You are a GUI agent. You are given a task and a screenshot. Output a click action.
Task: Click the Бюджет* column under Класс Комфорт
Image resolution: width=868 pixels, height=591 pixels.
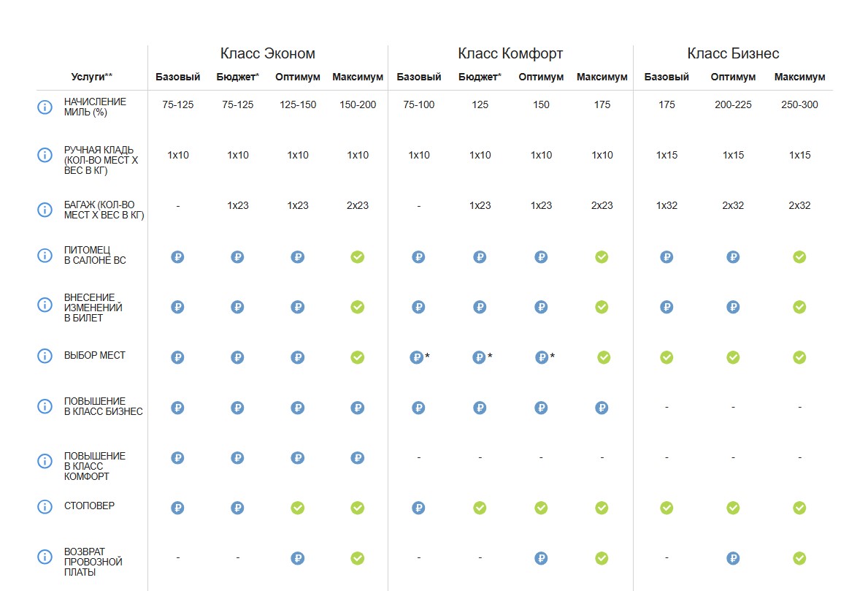click(x=480, y=77)
